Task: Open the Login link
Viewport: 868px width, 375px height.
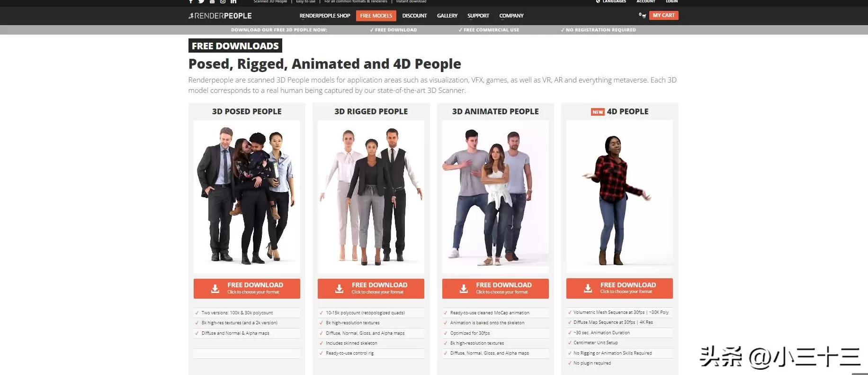Action: [x=671, y=1]
